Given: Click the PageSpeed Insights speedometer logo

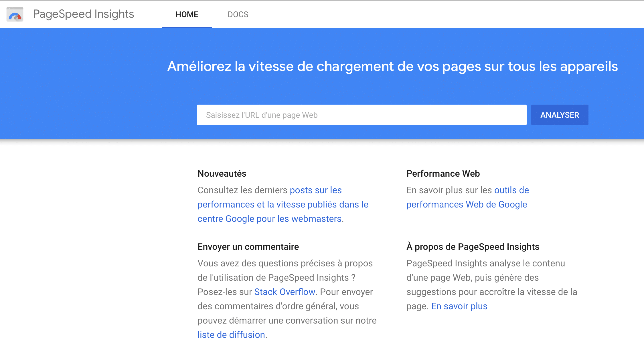Looking at the screenshot, I should (15, 14).
